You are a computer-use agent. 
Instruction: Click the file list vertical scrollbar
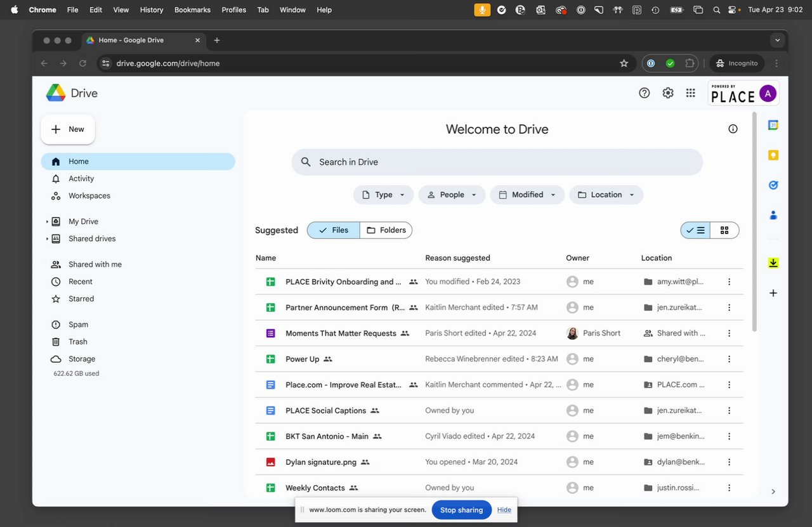click(x=754, y=222)
